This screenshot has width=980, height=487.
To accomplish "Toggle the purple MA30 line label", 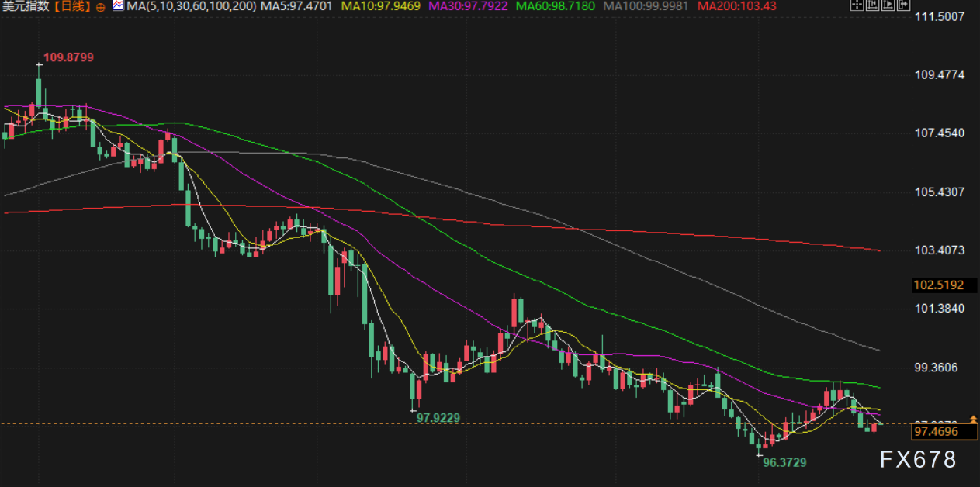I will tap(469, 6).
